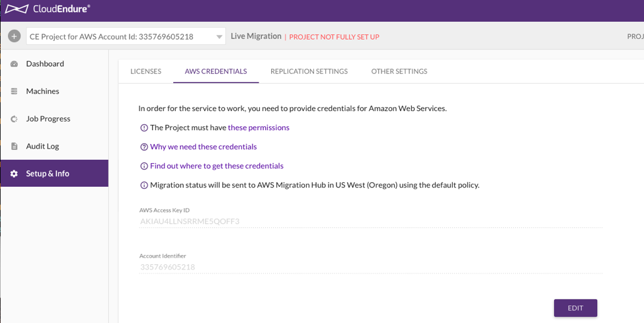Click the CloudEndure logo
Screen dimensions: 644x323
pos(48,9)
